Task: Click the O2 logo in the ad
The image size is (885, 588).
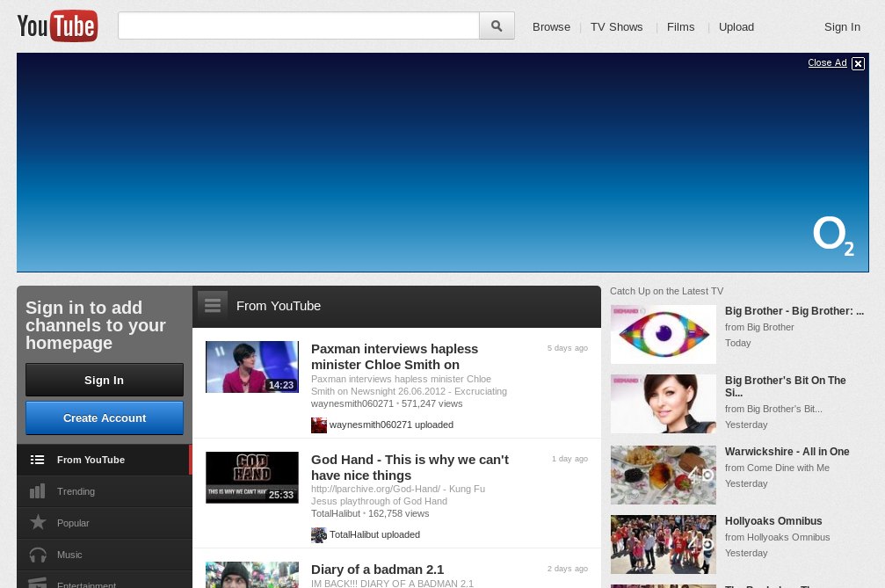Action: (833, 236)
